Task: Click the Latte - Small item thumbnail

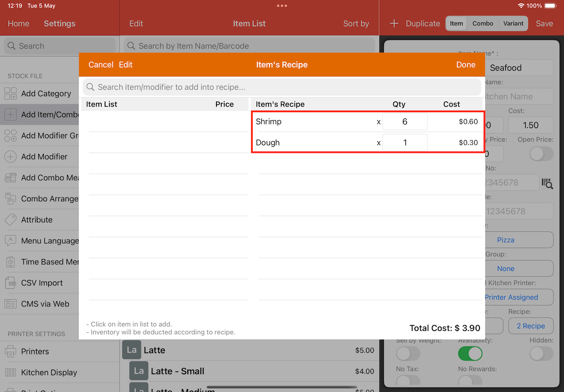Action: point(139,371)
